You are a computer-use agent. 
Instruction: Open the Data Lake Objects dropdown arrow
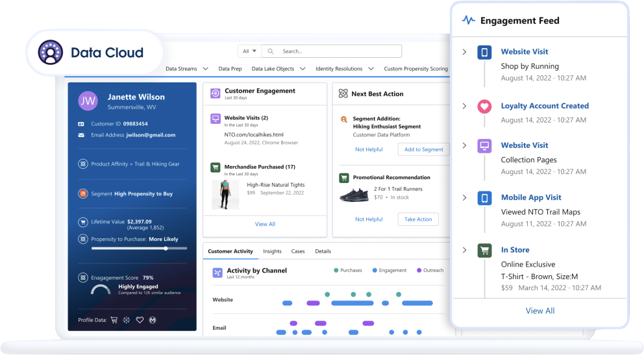coord(303,69)
